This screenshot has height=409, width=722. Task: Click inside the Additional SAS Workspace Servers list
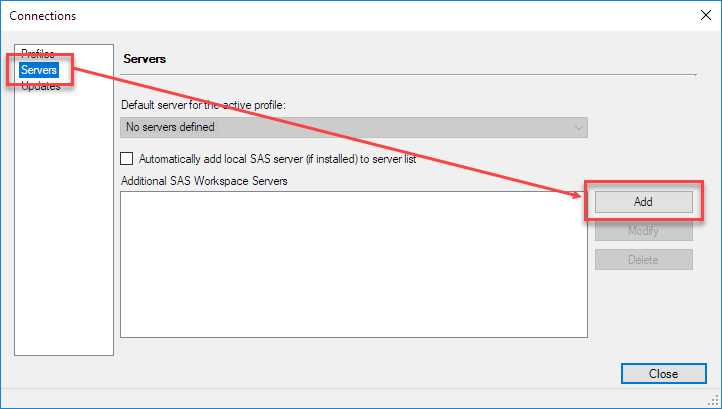tap(353, 264)
